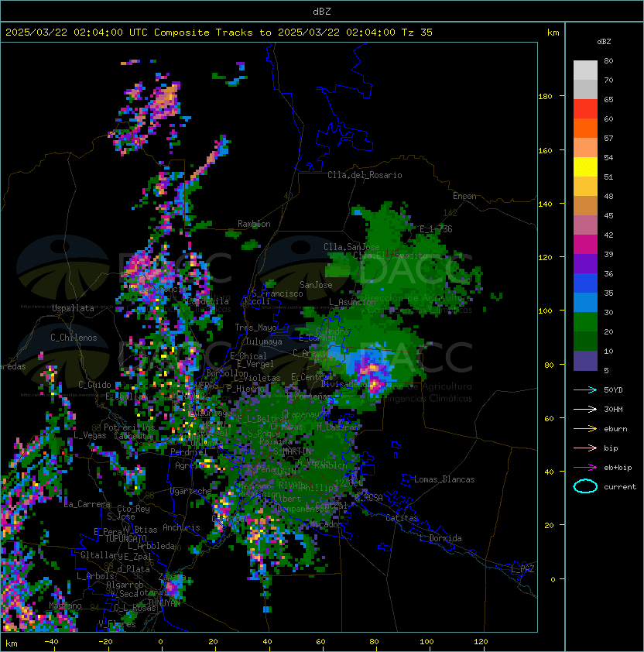Pick the orange 57-60 dBZ swatch
644x652 pixels.
click(585, 128)
